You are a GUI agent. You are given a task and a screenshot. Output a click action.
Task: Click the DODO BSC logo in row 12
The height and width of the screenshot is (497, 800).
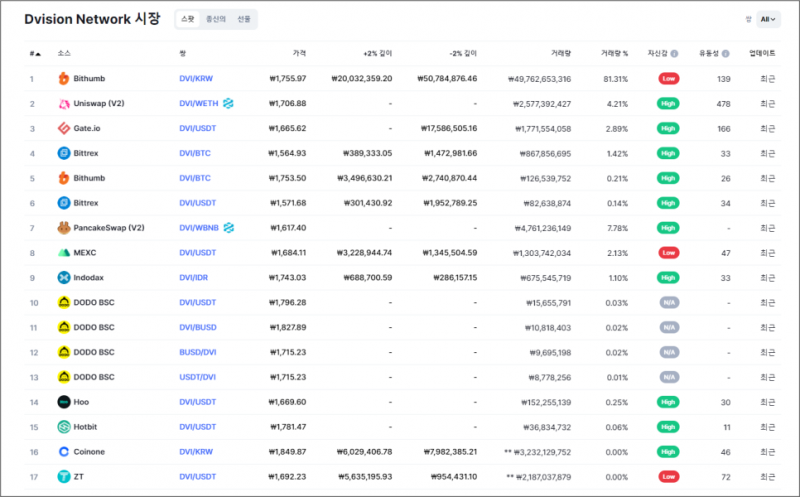click(64, 352)
